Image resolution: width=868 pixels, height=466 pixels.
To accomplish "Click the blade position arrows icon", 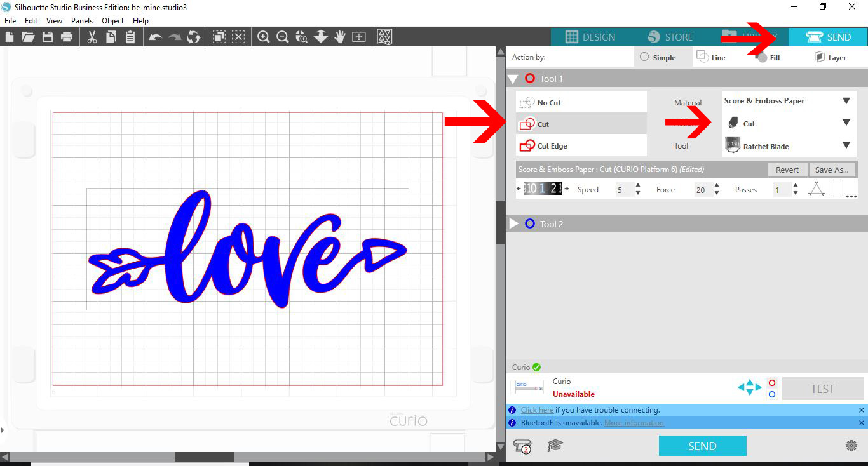I will point(749,387).
